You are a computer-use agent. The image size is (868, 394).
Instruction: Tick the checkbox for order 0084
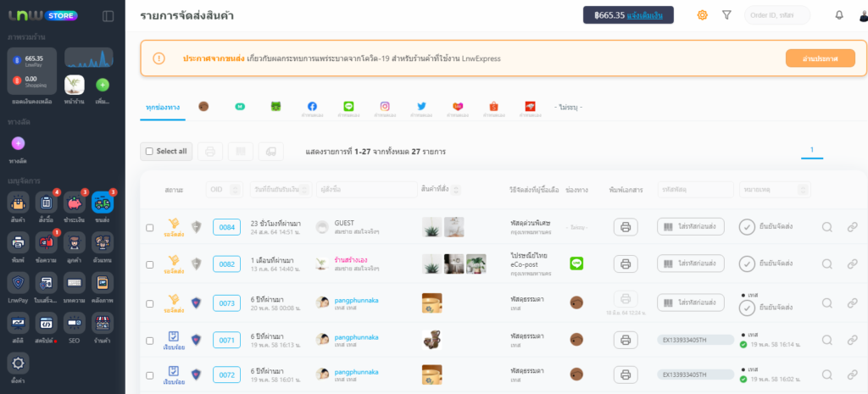(x=150, y=227)
